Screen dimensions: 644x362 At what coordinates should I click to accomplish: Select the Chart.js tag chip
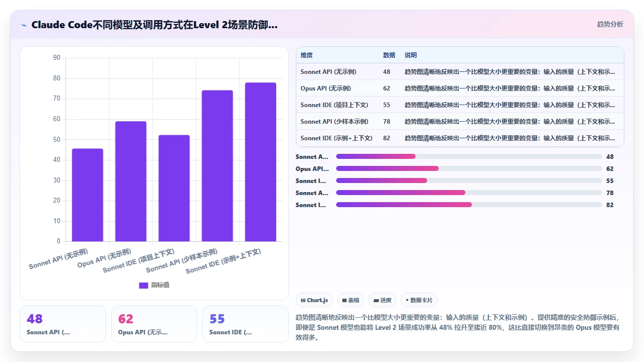pos(314,300)
